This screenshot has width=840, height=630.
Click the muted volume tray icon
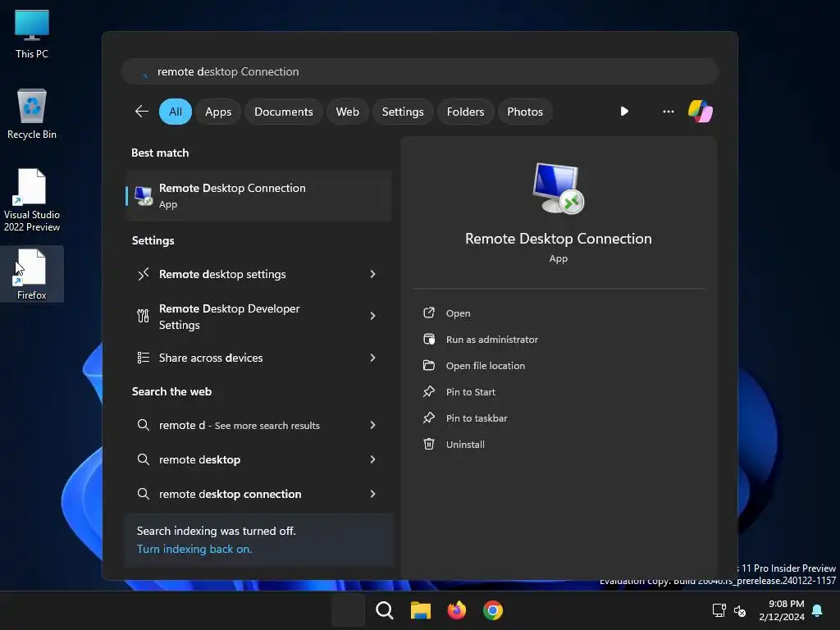click(740, 610)
